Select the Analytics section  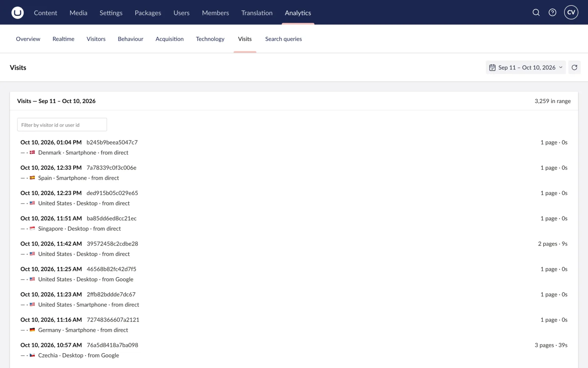coord(298,13)
